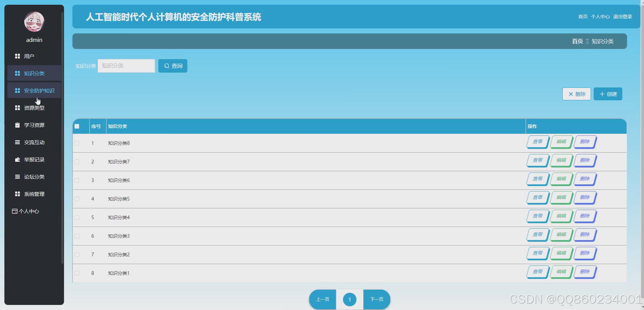Click the 下一页 pagination button
This screenshot has height=310, width=644.
377,299
